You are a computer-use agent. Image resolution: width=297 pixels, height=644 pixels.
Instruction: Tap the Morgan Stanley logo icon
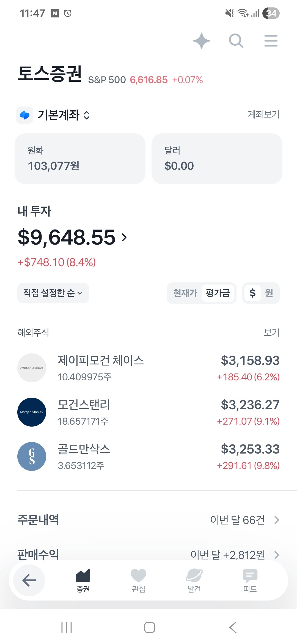[32, 412]
